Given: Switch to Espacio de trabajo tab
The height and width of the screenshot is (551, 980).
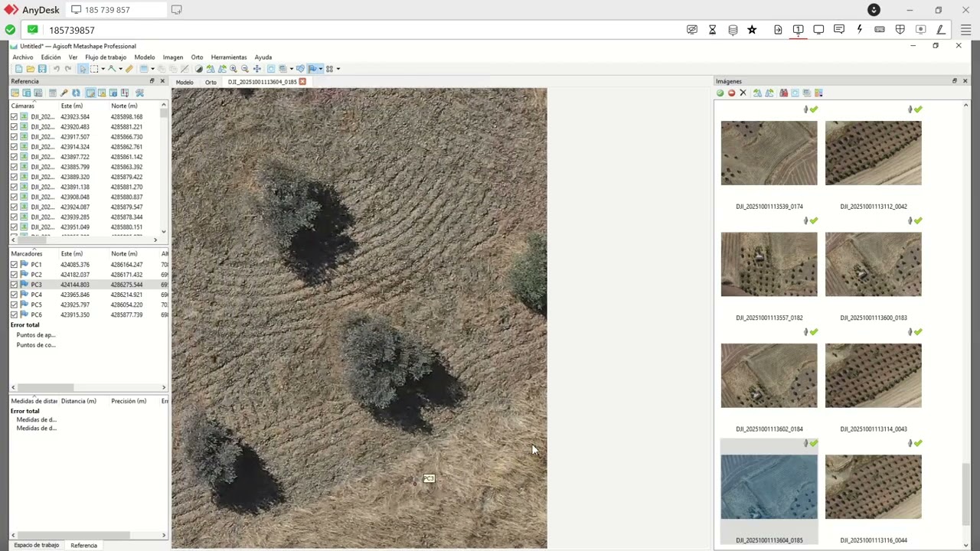Looking at the screenshot, I should [x=36, y=545].
